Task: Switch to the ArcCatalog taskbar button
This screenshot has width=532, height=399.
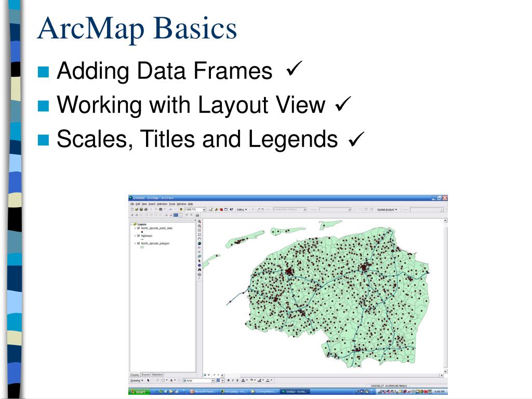Action: pos(234,392)
